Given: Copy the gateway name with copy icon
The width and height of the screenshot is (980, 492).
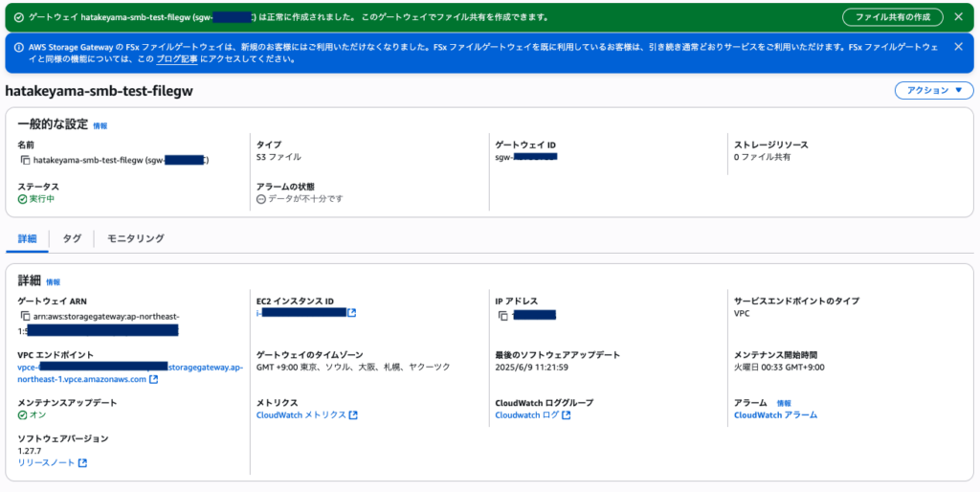Looking at the screenshot, I should point(26,160).
